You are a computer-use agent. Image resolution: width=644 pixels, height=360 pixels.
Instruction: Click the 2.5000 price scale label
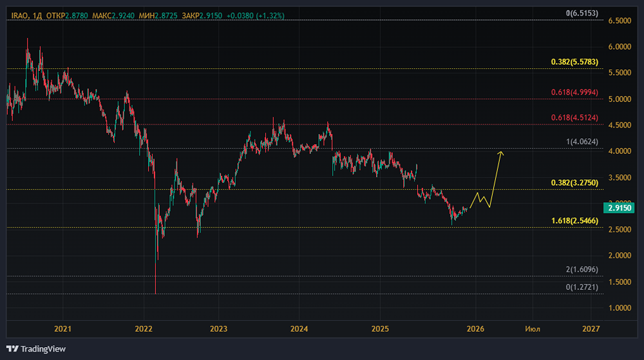(x=620, y=229)
